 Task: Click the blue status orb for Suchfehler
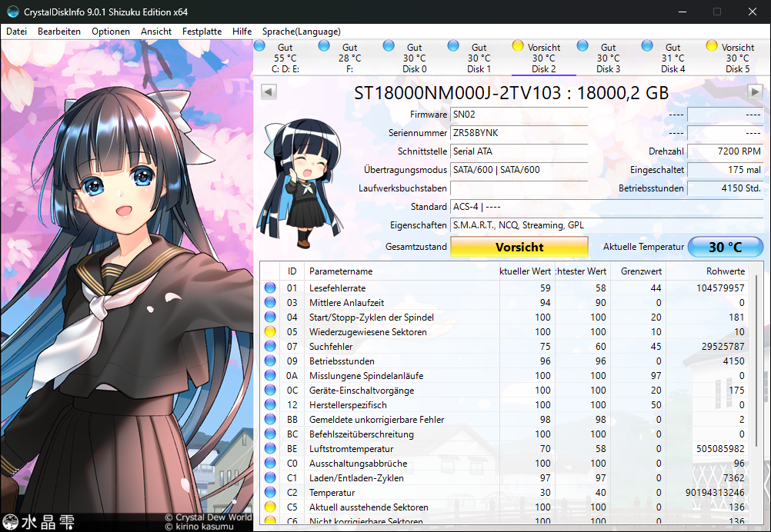(x=270, y=346)
